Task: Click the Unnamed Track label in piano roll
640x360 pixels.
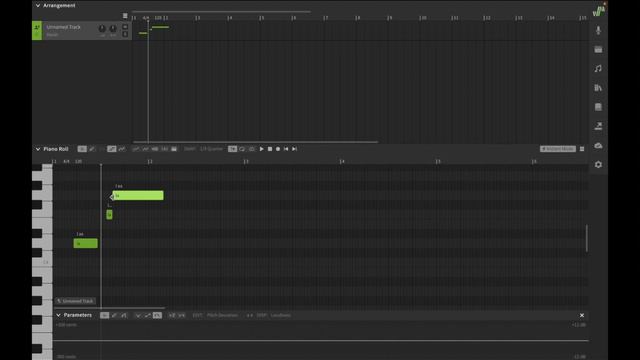Action: 76,301
